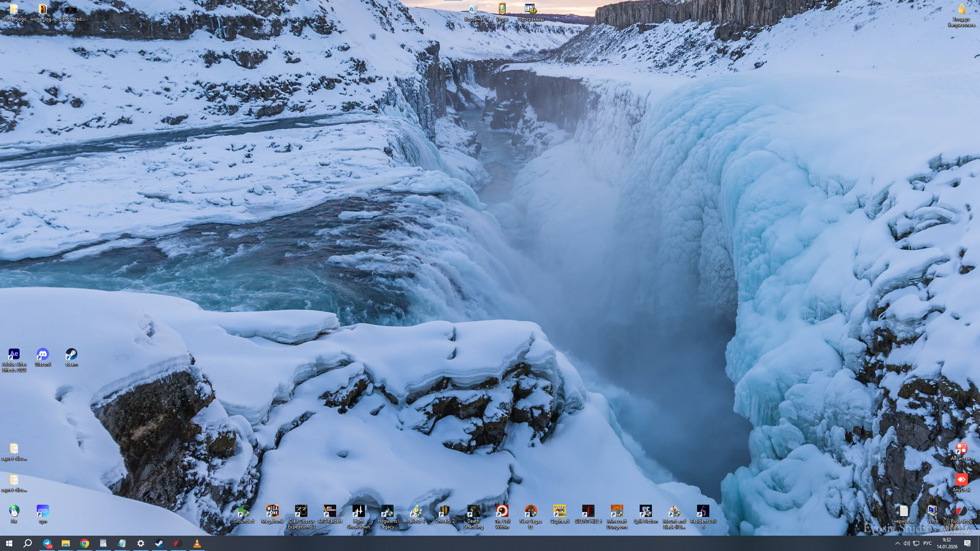Select the Rudesktop desktop icon
Image resolution: width=980 pixels, height=551 pixels.
tap(961, 512)
